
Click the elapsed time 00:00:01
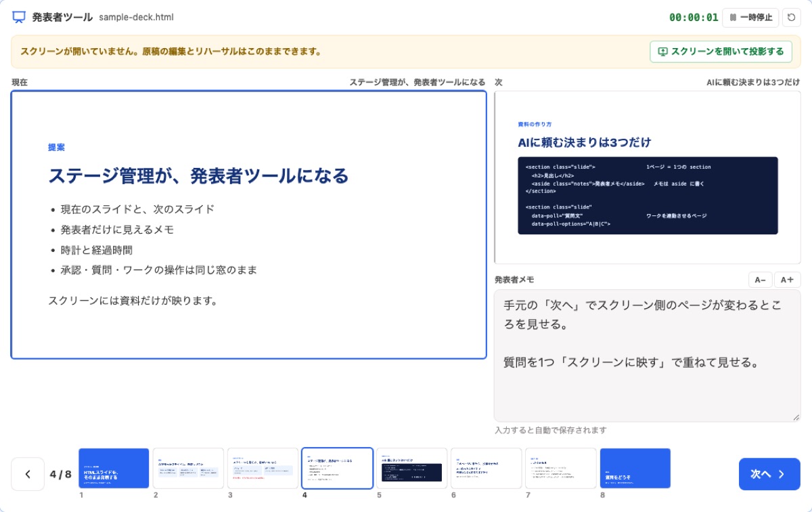(694, 18)
